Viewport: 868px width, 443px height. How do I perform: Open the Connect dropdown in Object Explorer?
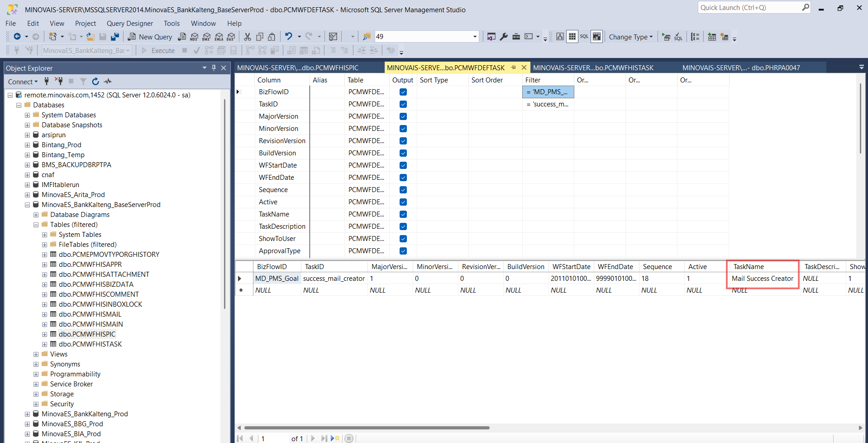23,82
